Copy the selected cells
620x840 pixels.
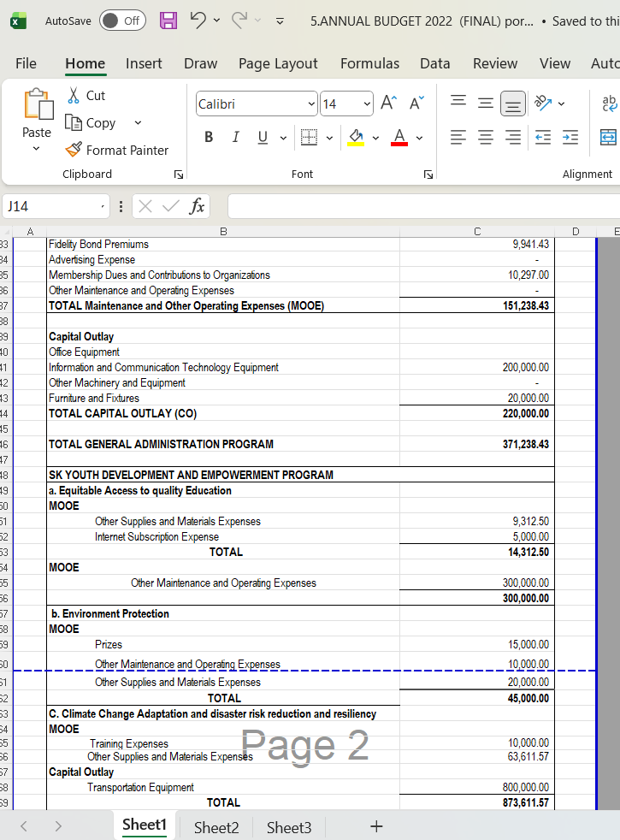[91, 122]
